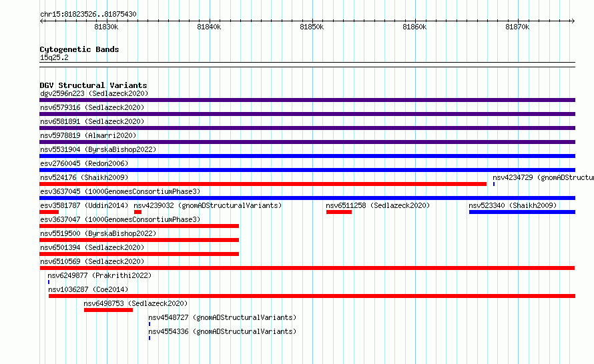Click the blue bar under nsv5531904
This screenshot has height=364, width=594.
(307, 156)
